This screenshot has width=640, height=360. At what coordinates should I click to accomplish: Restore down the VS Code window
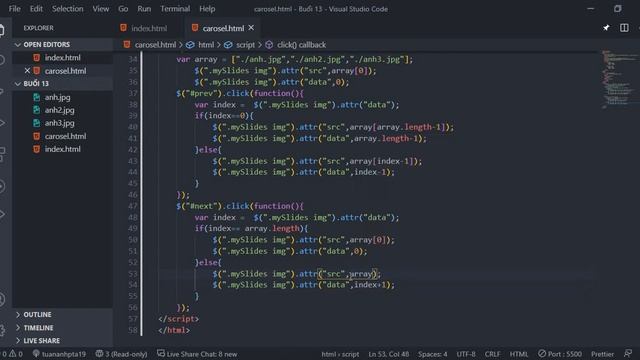click(x=618, y=9)
